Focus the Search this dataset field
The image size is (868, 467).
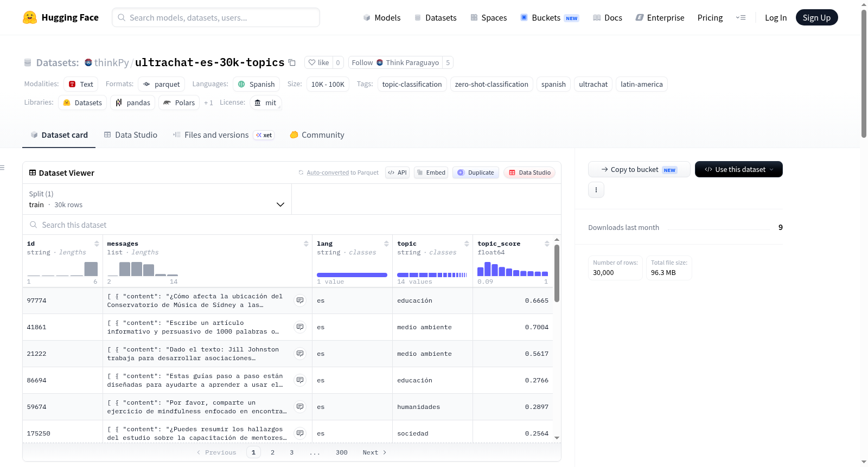(292, 225)
